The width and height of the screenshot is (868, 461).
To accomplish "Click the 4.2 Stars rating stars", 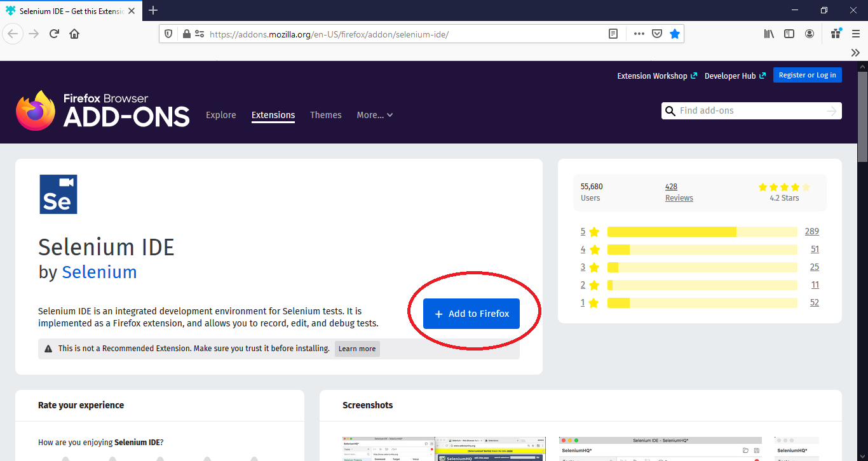I will coord(784,187).
